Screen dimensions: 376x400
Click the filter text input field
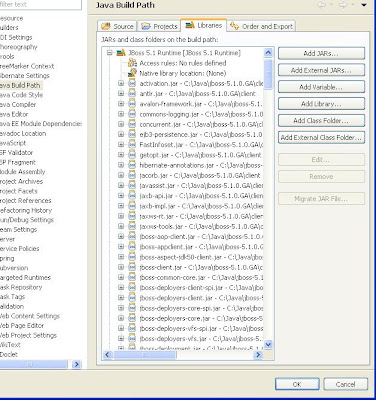[40, 4]
